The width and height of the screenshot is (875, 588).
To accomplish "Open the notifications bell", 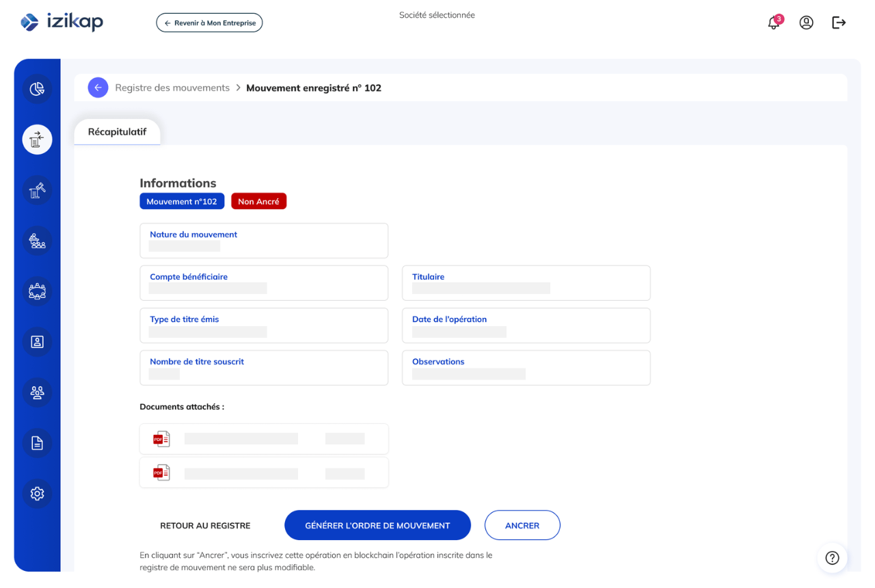I will tap(773, 23).
